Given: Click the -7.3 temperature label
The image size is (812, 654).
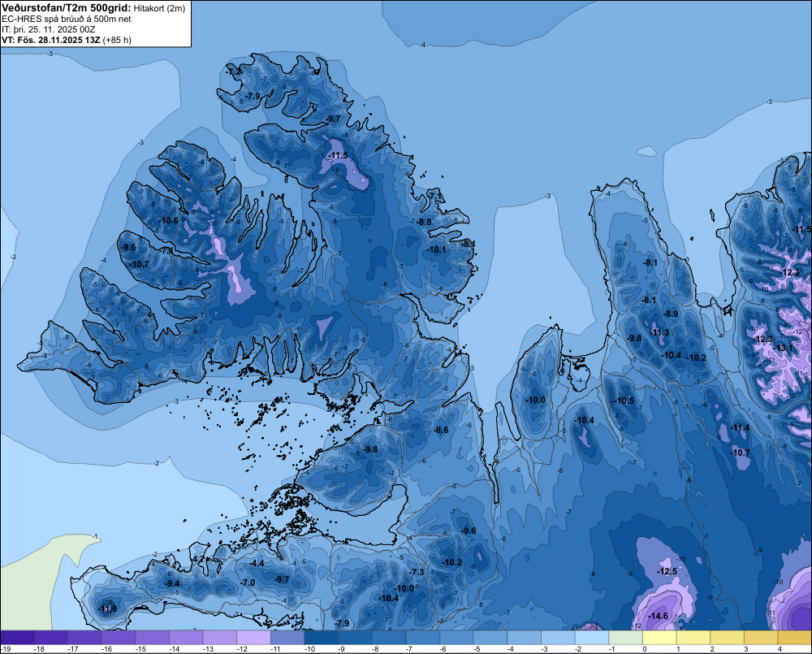Looking at the screenshot, I should (417, 572).
